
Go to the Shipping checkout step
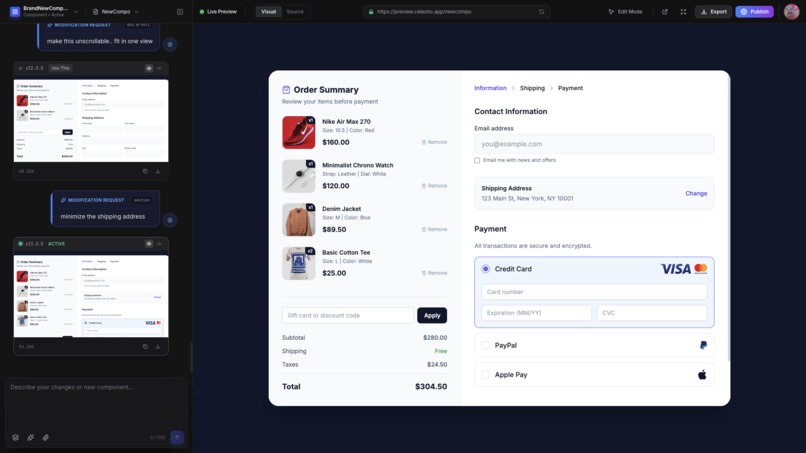point(532,88)
